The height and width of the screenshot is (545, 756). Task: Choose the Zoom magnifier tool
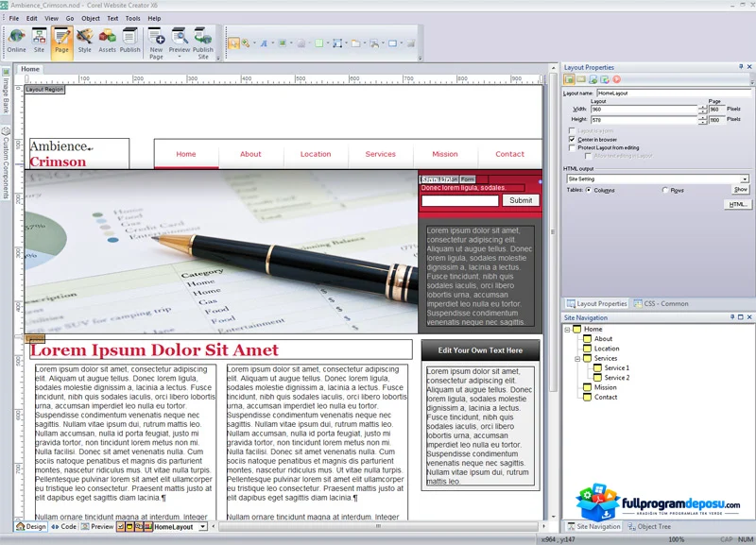[246, 43]
